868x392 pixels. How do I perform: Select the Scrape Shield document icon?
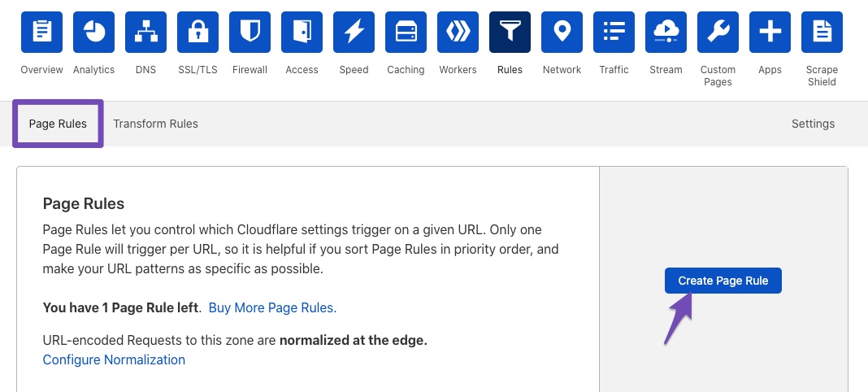point(822,32)
